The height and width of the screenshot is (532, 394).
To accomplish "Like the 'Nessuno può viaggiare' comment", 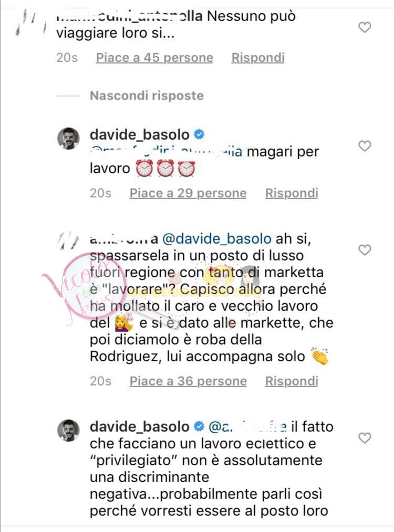I will (x=365, y=27).
